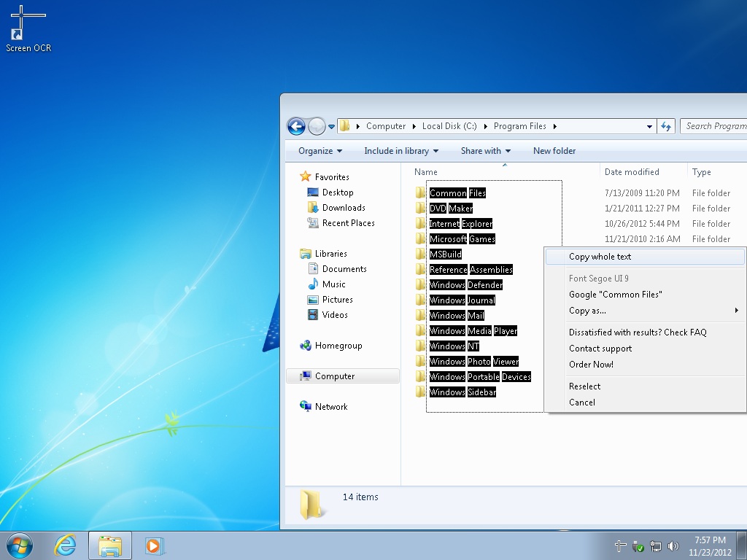The width and height of the screenshot is (747, 560).
Task: Click inside the Search Program Files box
Action: [x=715, y=126]
